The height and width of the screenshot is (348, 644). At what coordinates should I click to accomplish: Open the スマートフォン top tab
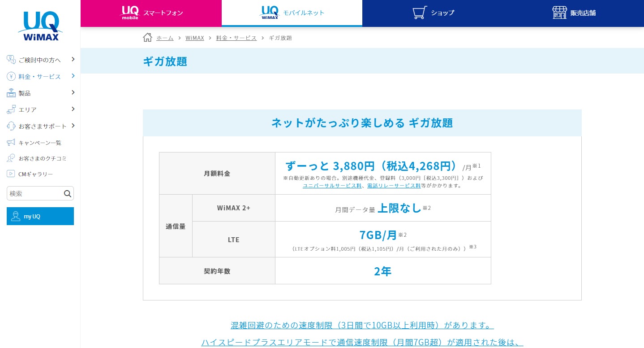click(151, 13)
